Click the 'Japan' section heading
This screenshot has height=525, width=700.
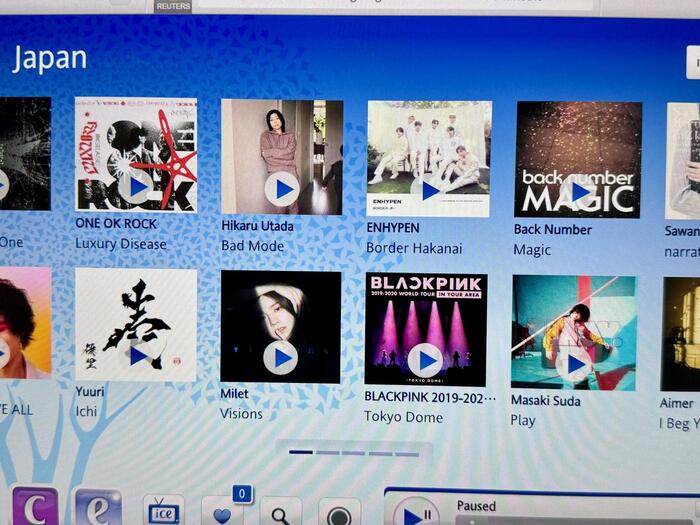(x=50, y=58)
